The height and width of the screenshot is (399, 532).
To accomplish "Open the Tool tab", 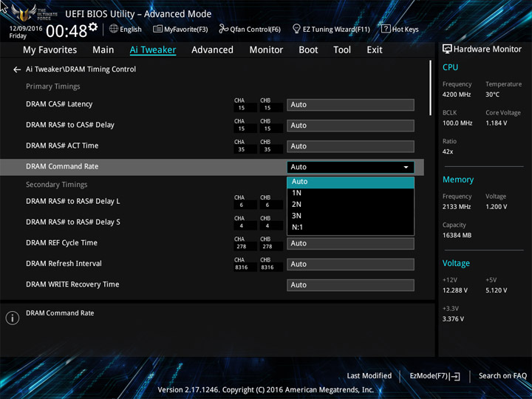I will point(342,50).
